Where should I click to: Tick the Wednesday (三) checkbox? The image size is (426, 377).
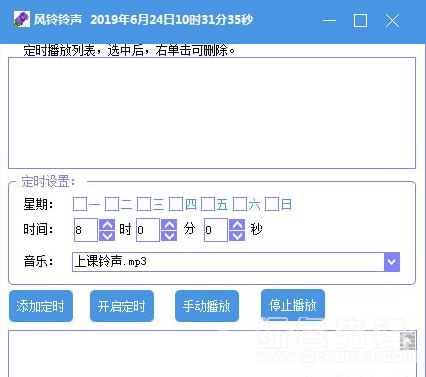click(x=144, y=204)
